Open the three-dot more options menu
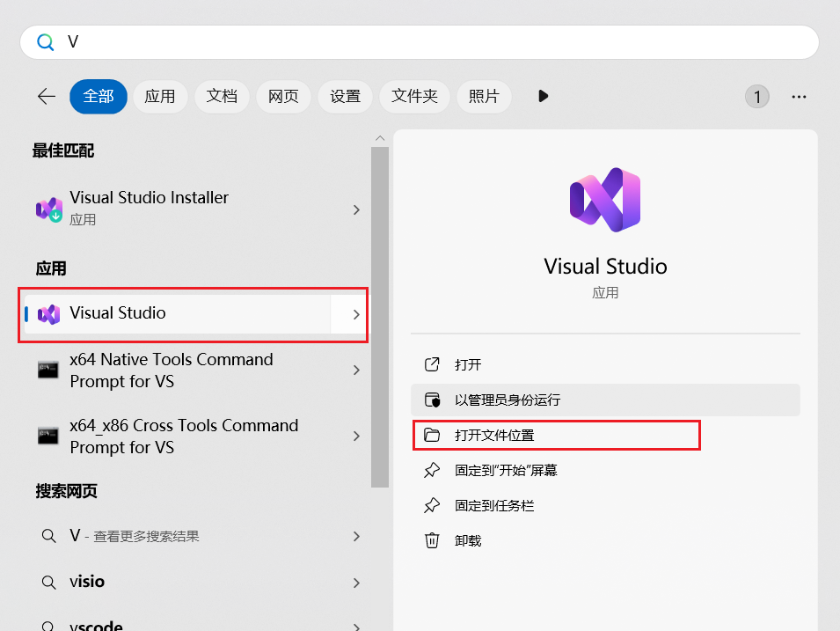 click(799, 97)
